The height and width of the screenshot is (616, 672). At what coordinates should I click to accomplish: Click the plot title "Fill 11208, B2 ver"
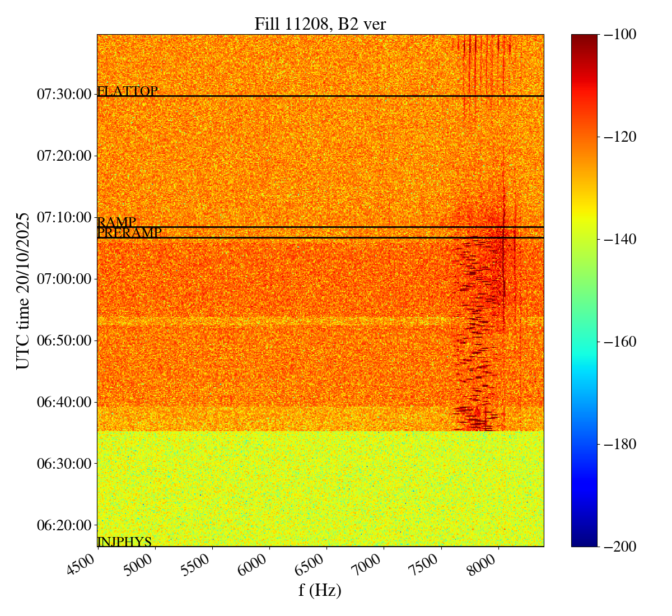320,24
